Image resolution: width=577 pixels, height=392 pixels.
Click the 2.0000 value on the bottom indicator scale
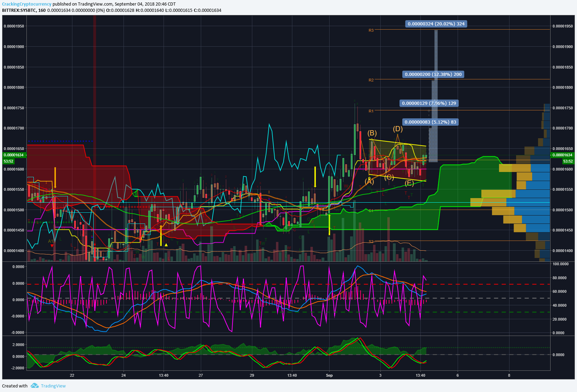pos(18,345)
